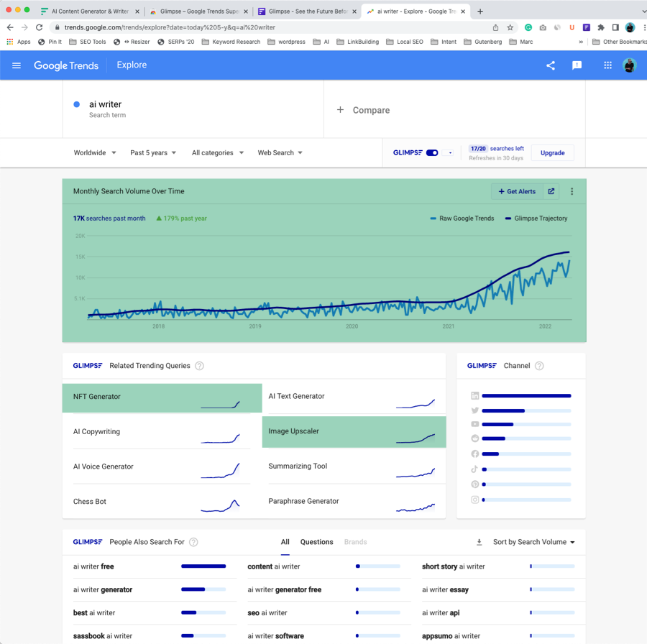Click help icon beside Related Trending Queries
The width and height of the screenshot is (647, 644).
click(x=199, y=366)
